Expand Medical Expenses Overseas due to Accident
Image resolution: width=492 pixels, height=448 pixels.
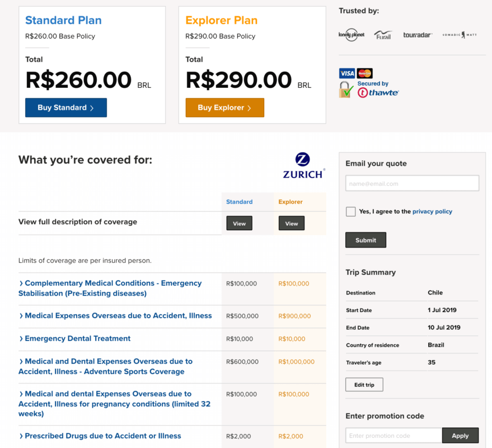(x=115, y=315)
